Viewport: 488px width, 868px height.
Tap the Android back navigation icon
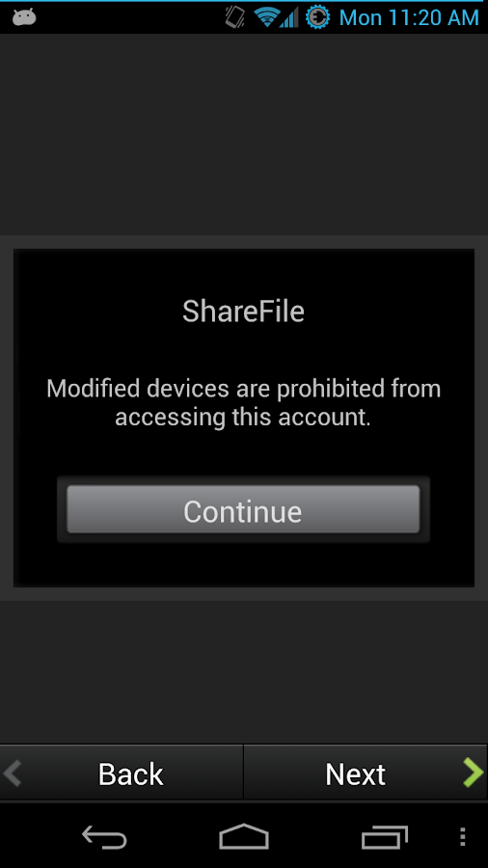click(104, 837)
